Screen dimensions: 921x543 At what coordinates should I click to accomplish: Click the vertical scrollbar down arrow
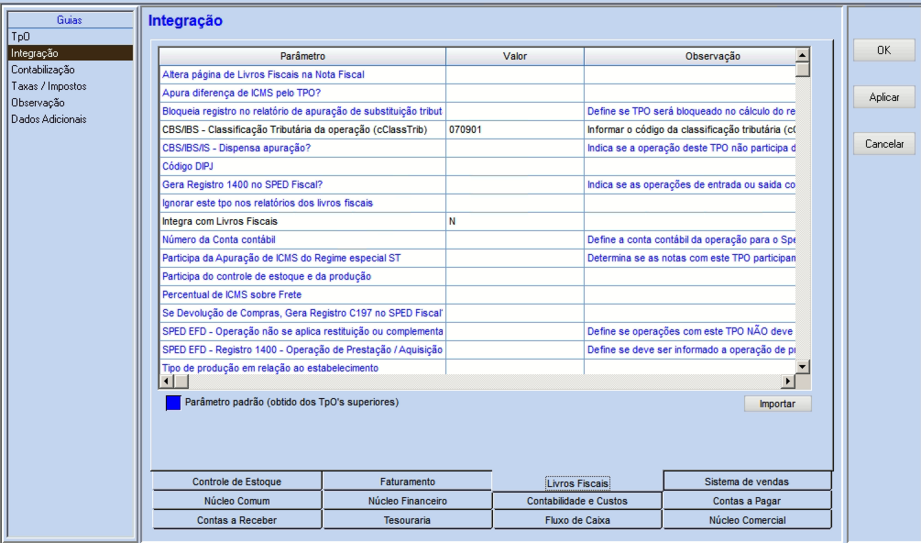(802, 367)
